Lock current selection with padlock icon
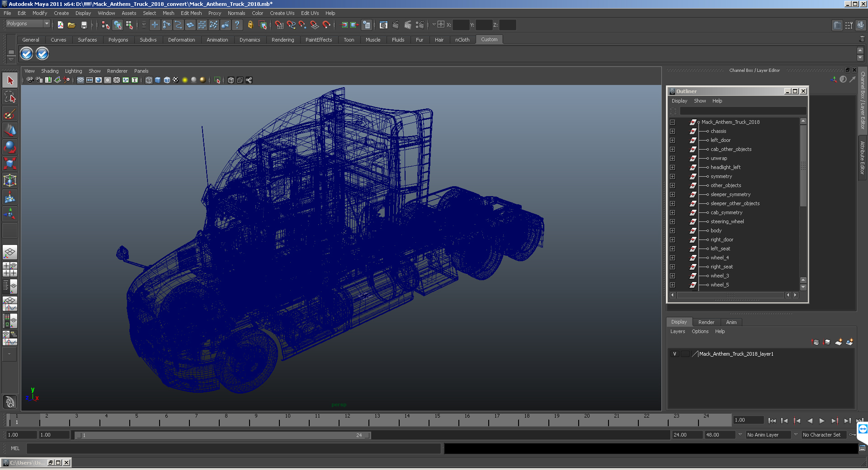This screenshot has height=470, width=868. point(250,25)
